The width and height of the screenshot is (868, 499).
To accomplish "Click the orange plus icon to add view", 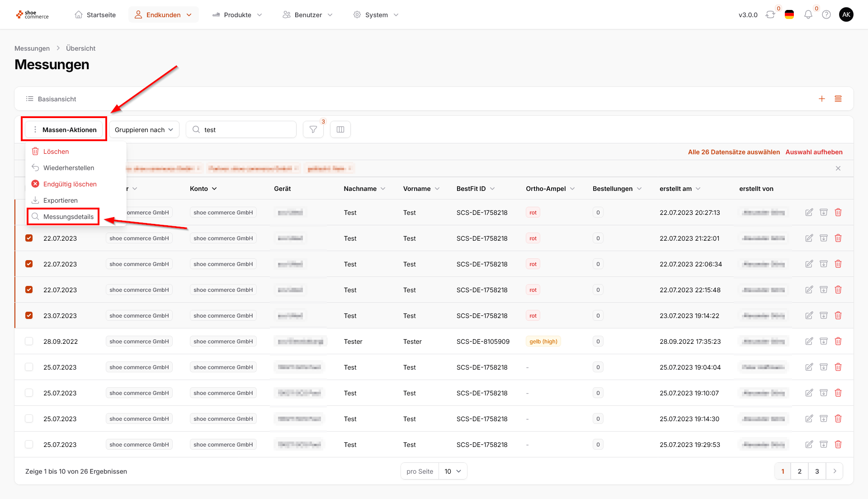I will [x=822, y=99].
